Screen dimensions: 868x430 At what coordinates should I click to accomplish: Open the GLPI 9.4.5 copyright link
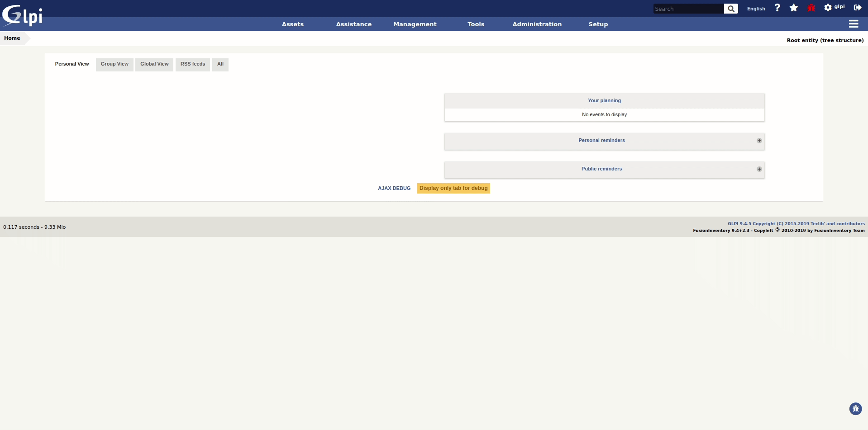796,223
